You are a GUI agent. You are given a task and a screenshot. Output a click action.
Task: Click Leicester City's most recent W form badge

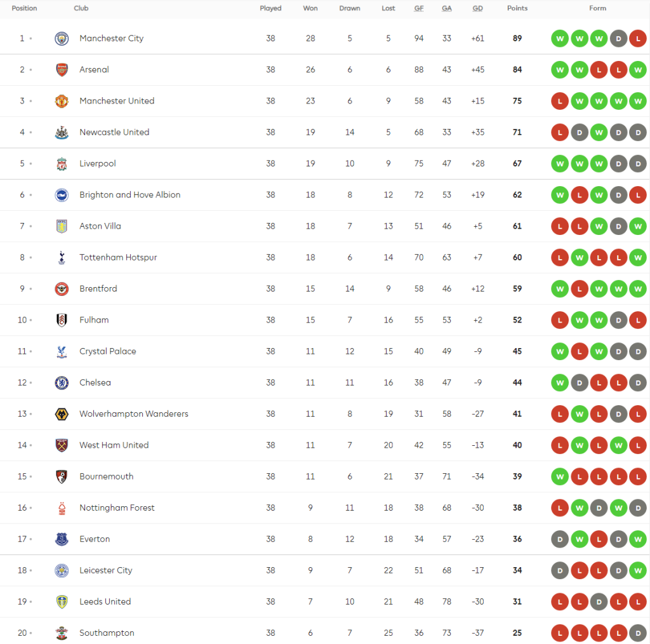tap(638, 570)
